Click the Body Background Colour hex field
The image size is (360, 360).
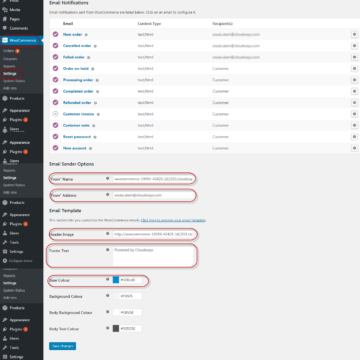130,313
